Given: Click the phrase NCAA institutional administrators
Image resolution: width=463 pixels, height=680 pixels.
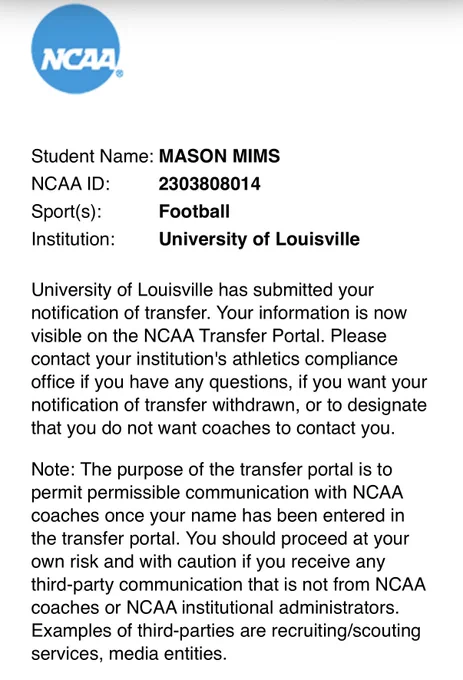Looking at the screenshot, I should [x=262, y=608].
